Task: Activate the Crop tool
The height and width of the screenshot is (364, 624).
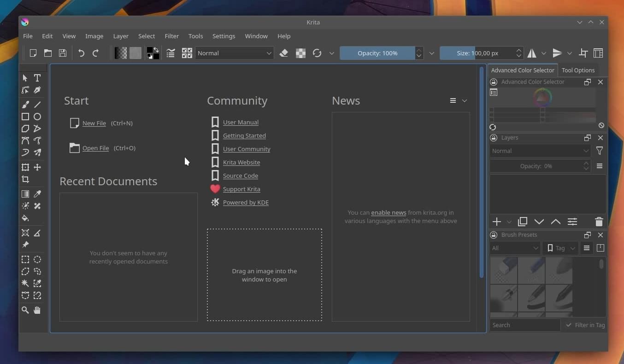Action: coord(25,179)
